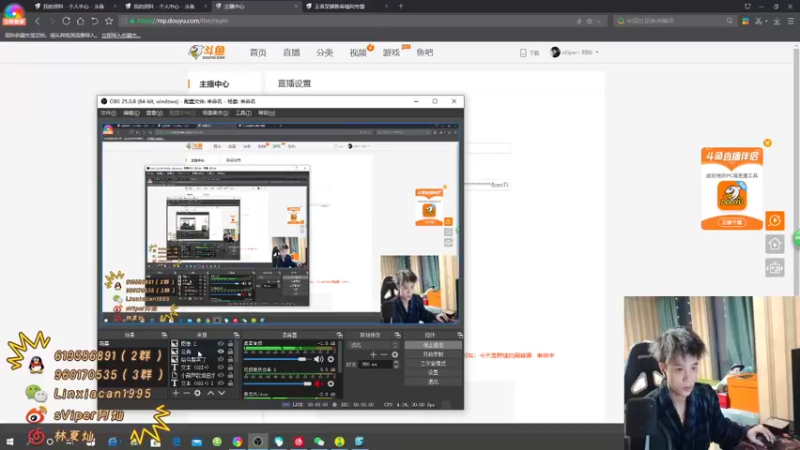Mute desktop audio via the white speaker icon
Screen dimensions: 800x450
[x=318, y=359]
